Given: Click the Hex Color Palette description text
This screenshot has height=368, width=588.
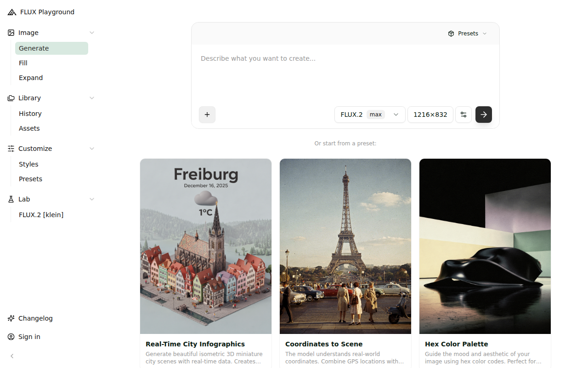Looking at the screenshot, I should 483,358.
